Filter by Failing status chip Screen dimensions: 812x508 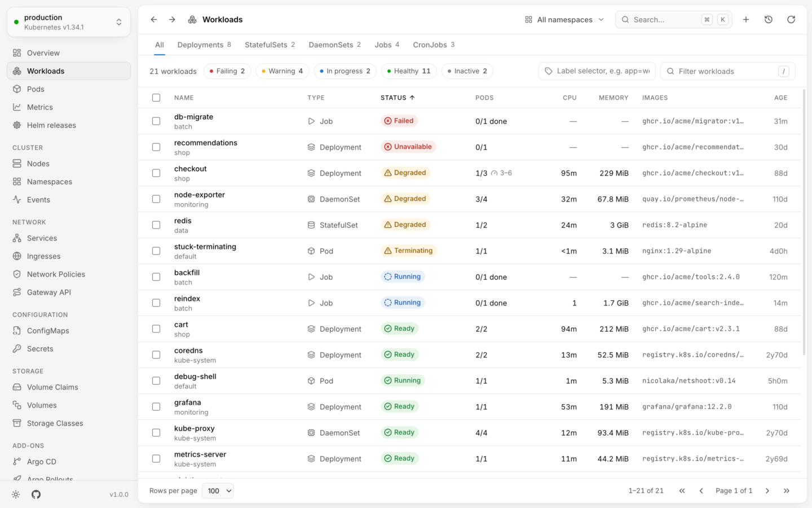(x=227, y=71)
